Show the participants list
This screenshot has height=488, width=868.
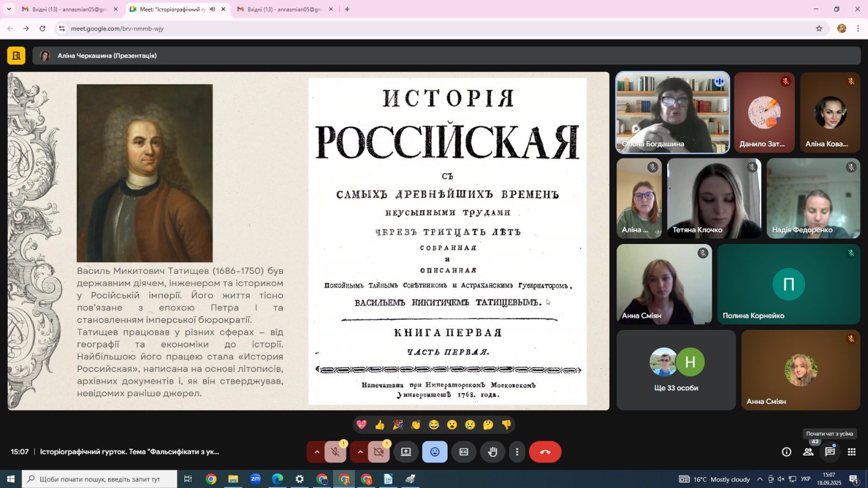(808, 452)
